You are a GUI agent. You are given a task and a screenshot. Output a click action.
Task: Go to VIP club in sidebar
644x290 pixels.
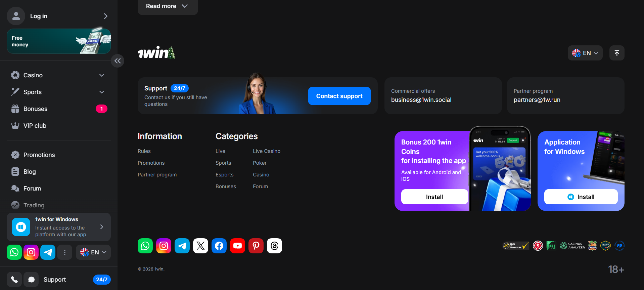[35, 126]
